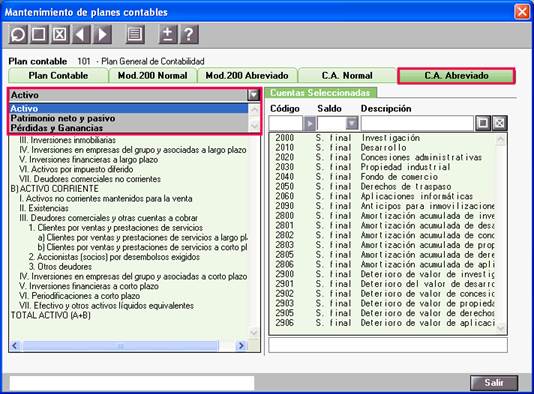Open the Plan Contable tab

[58, 76]
